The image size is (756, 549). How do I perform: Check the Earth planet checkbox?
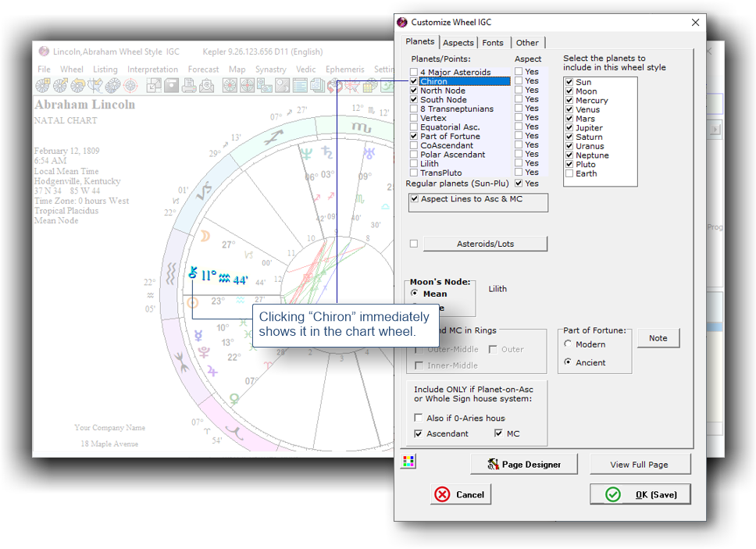(569, 173)
